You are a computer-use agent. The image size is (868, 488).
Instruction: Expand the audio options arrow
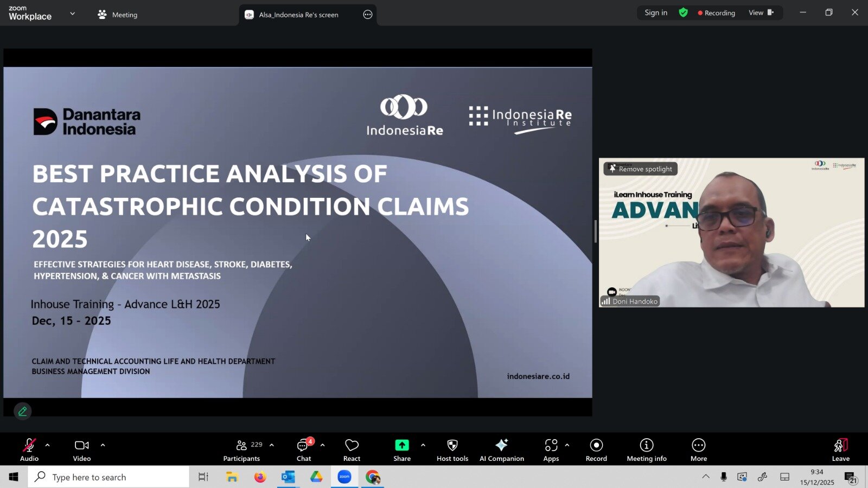coord(48,445)
